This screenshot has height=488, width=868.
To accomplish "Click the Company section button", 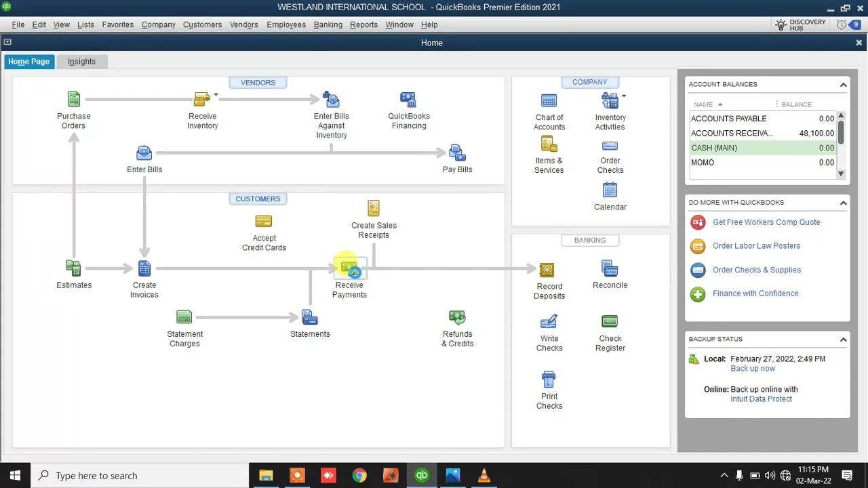I will click(x=589, y=82).
